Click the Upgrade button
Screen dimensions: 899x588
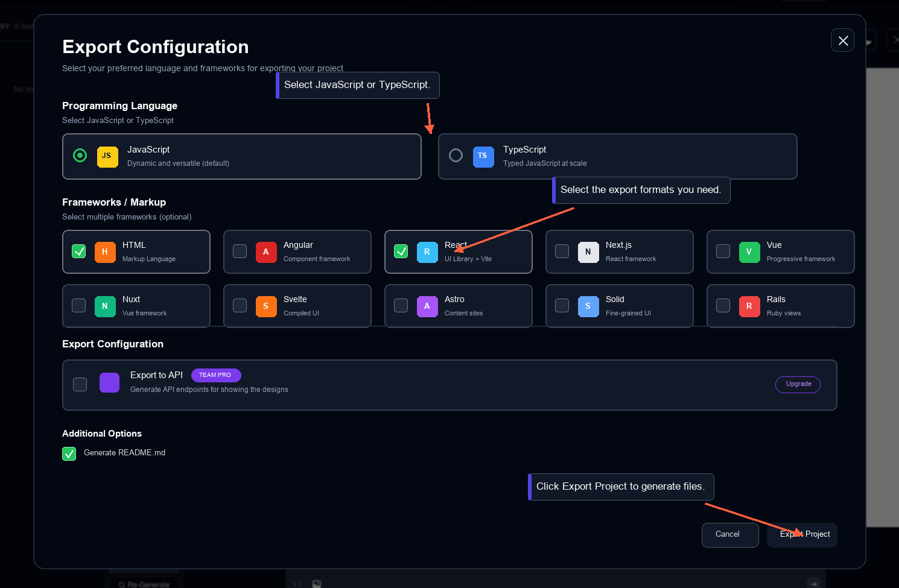click(x=798, y=384)
